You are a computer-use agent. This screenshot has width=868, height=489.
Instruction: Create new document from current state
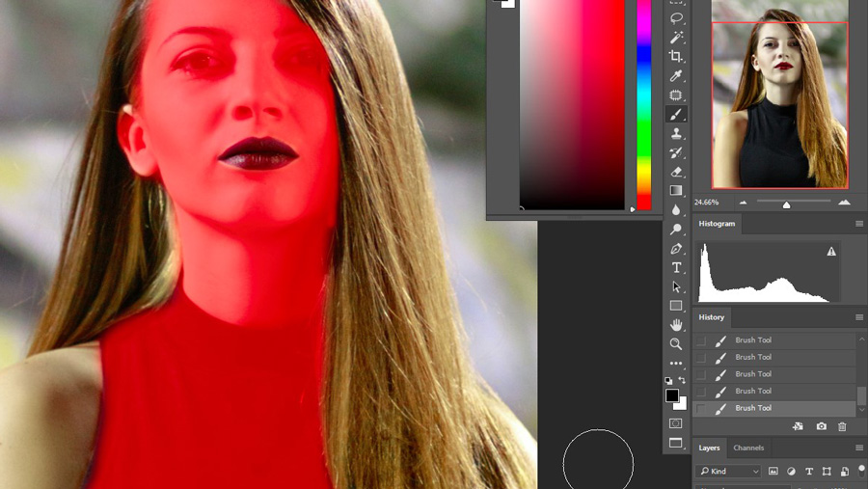click(798, 426)
